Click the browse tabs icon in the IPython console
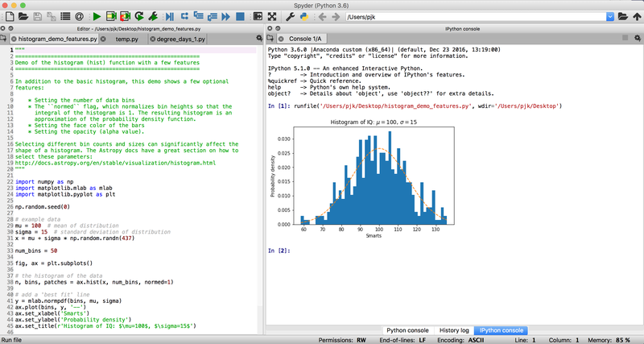The image size is (644, 344). click(x=270, y=38)
